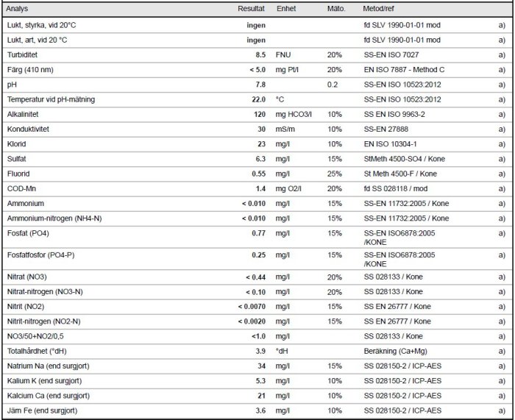Select the COD-Mn unit mg O2/l
The image size is (515, 420).
[288, 189]
